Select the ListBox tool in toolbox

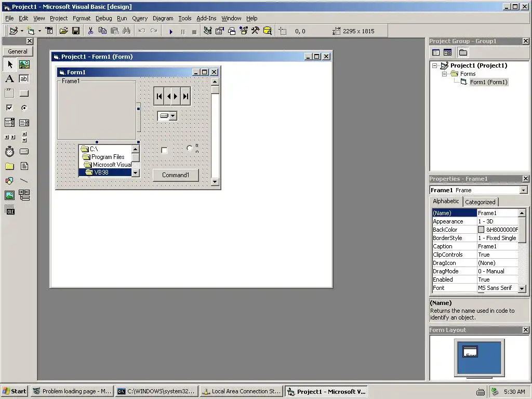coord(24,123)
